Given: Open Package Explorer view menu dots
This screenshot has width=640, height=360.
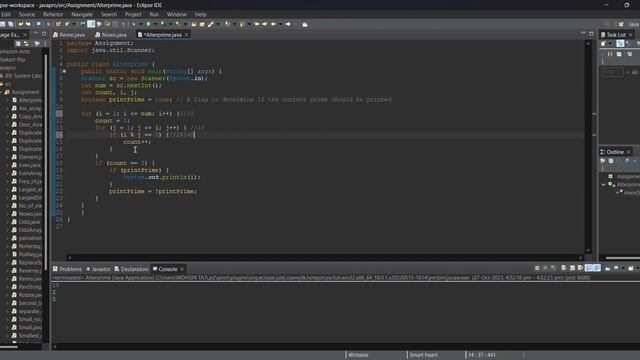Looking at the screenshot, I should click(x=45, y=43).
